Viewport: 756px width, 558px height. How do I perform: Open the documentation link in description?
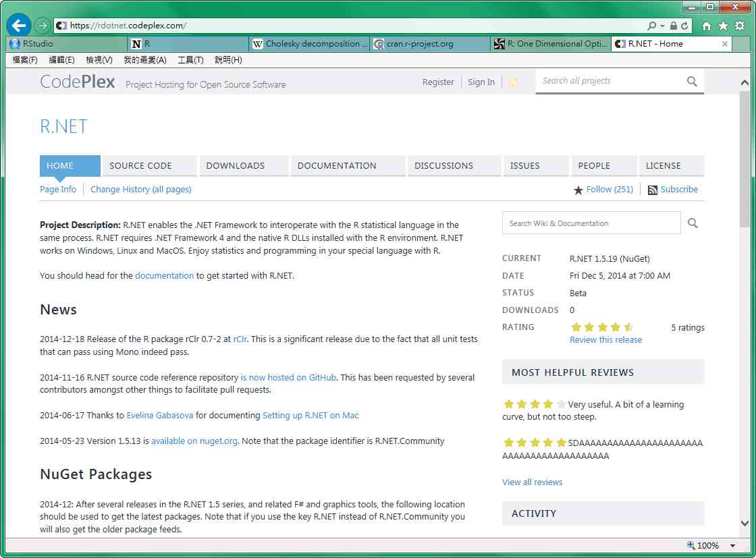(x=164, y=276)
